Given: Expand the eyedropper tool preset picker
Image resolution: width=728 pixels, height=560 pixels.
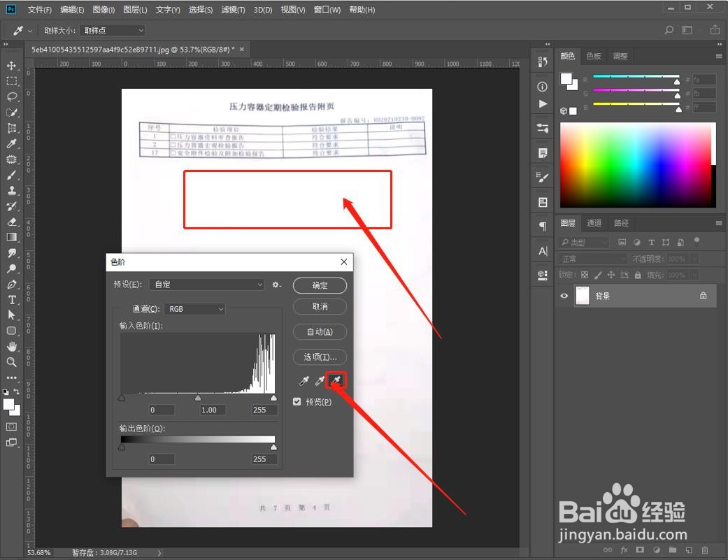Looking at the screenshot, I should click(30, 31).
